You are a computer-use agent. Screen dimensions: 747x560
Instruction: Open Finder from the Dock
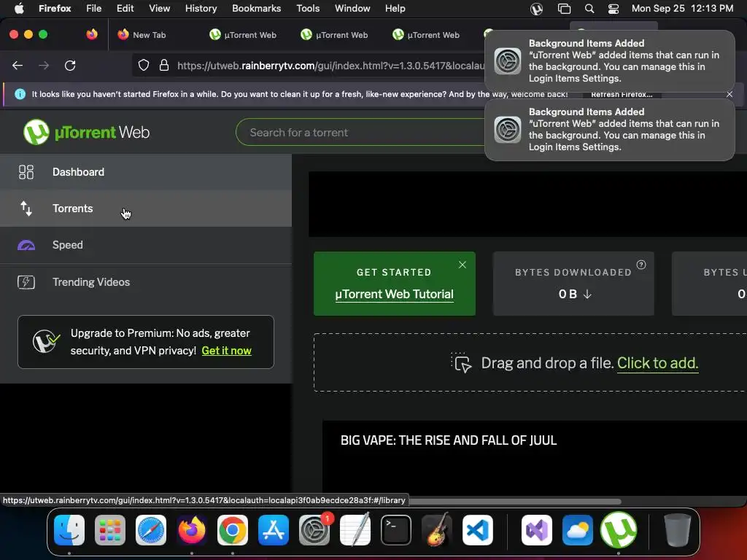(69, 530)
